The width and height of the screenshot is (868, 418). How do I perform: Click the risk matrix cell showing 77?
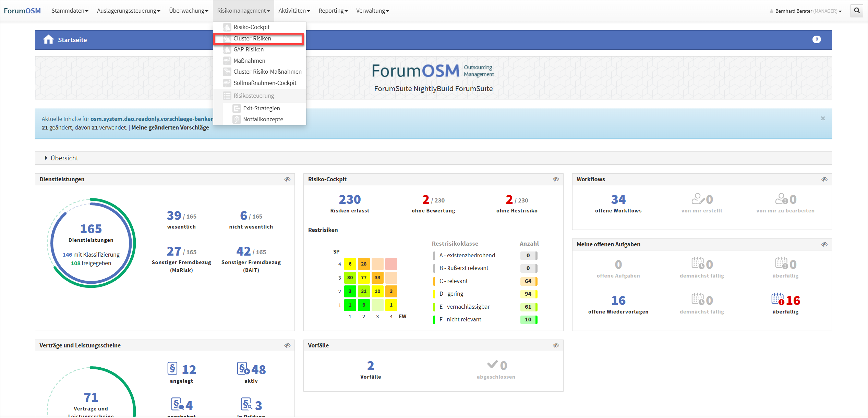[363, 278]
